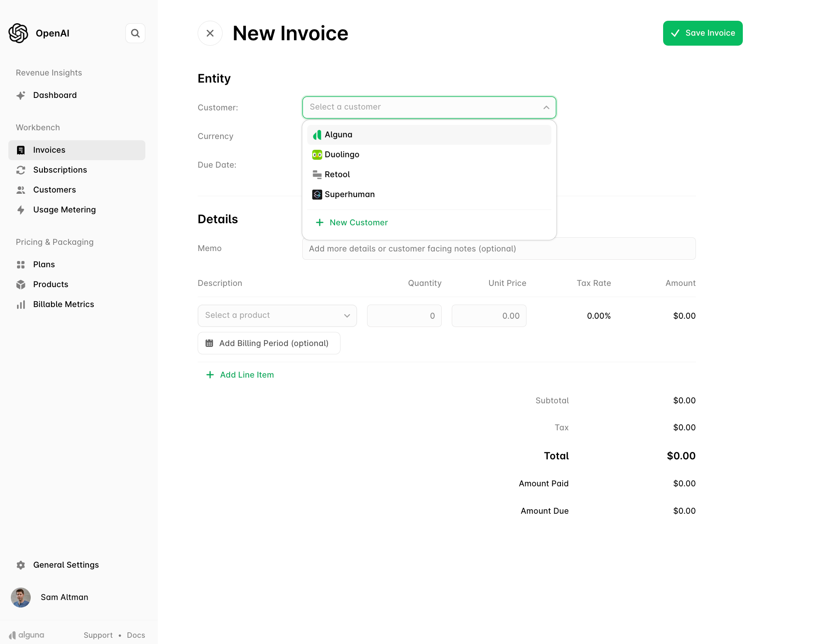Click the Memo notes input field
The height and width of the screenshot is (644, 813).
coord(498,249)
